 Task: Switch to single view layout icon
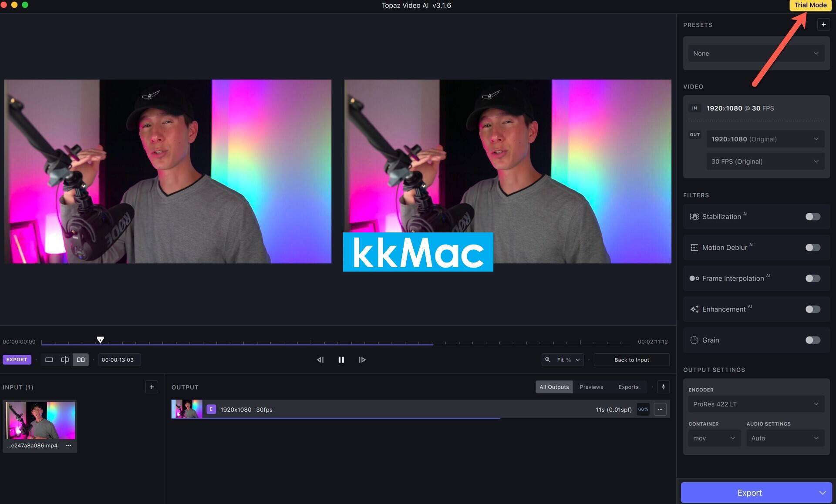point(49,360)
